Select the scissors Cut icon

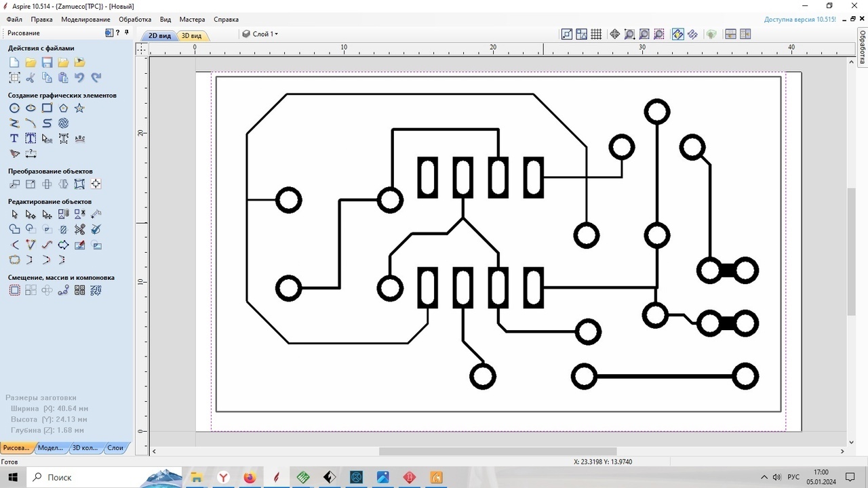point(31,77)
